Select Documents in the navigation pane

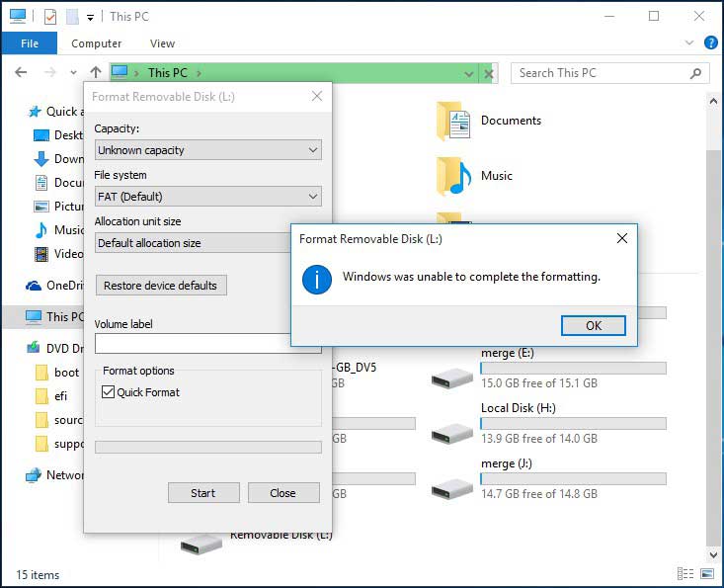pos(58,183)
